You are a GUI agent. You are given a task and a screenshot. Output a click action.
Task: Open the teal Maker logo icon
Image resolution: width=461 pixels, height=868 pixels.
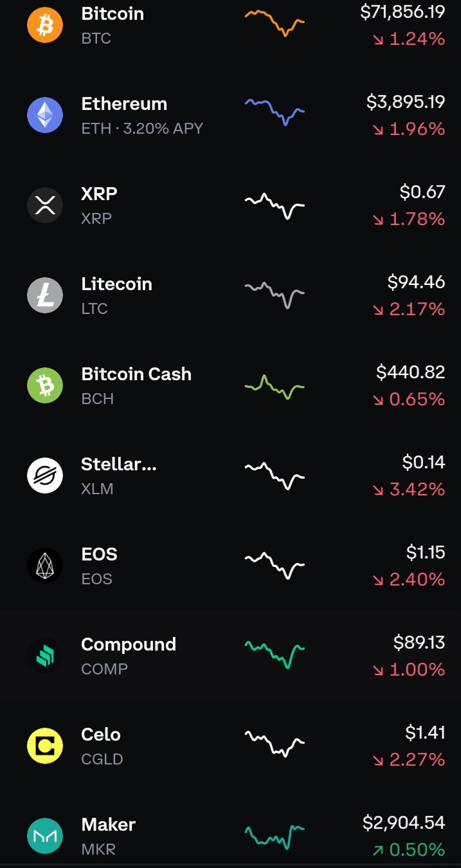coord(45,836)
